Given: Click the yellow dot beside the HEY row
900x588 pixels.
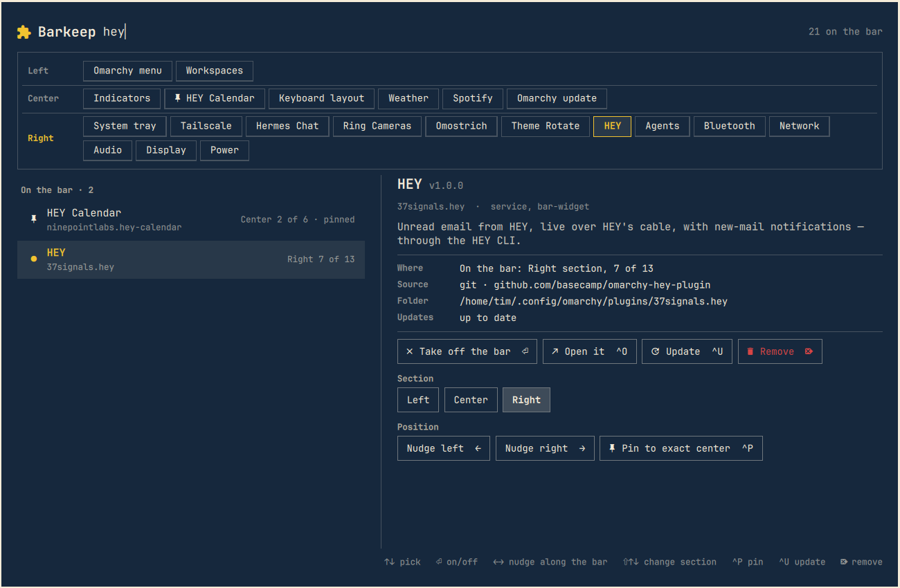Looking at the screenshot, I should tap(34, 259).
